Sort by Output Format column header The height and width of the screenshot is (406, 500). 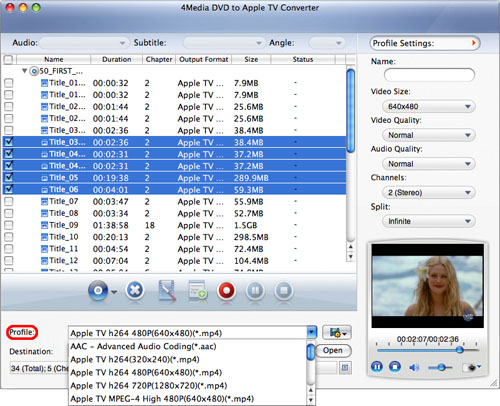click(204, 60)
